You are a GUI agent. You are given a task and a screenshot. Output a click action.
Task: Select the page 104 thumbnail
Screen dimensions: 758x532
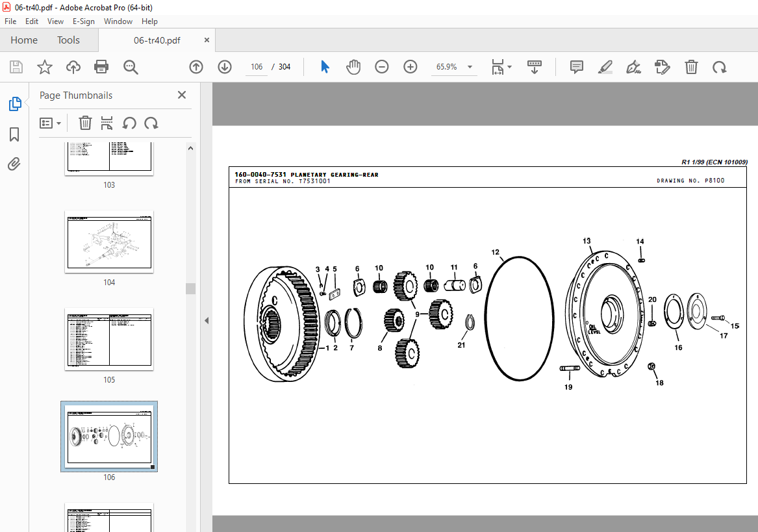tap(109, 242)
